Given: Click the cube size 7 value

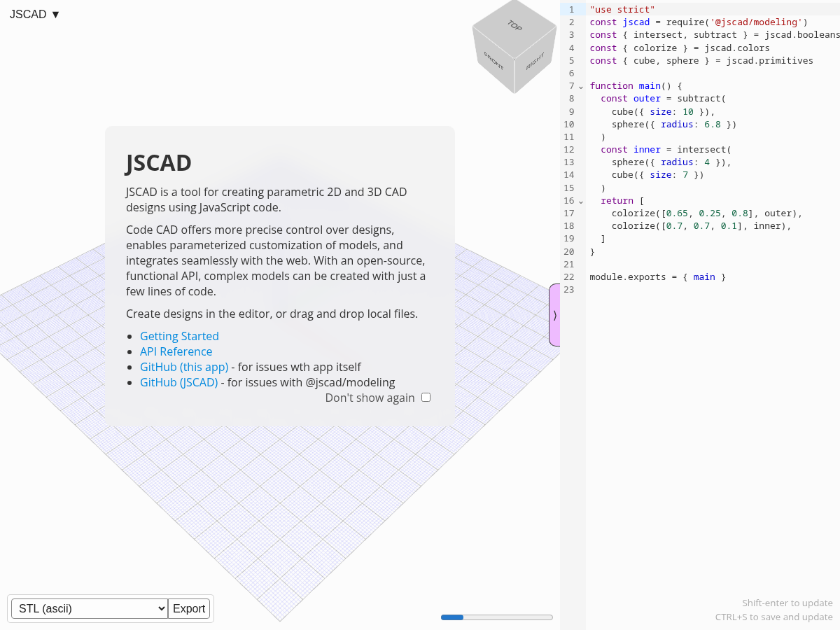Looking at the screenshot, I should [x=685, y=175].
